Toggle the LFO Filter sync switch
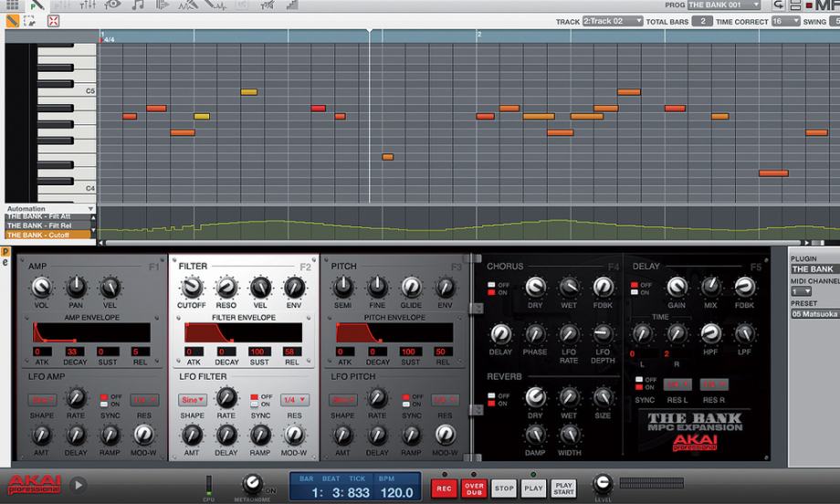Screen dimensions: 840x504 pos(256,400)
